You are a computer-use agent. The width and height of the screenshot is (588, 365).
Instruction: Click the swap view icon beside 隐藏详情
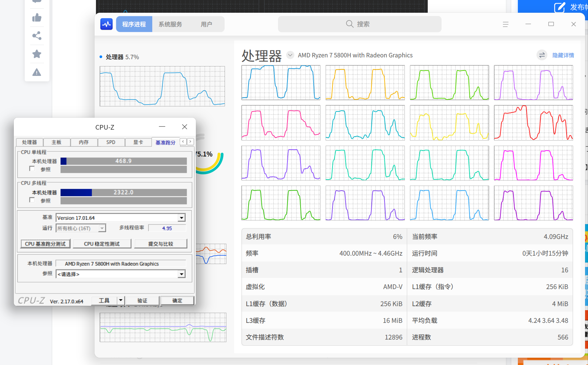tap(542, 55)
